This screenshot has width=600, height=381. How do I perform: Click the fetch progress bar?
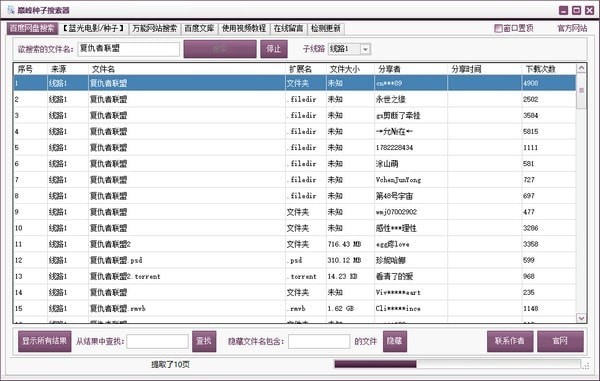click(457, 364)
